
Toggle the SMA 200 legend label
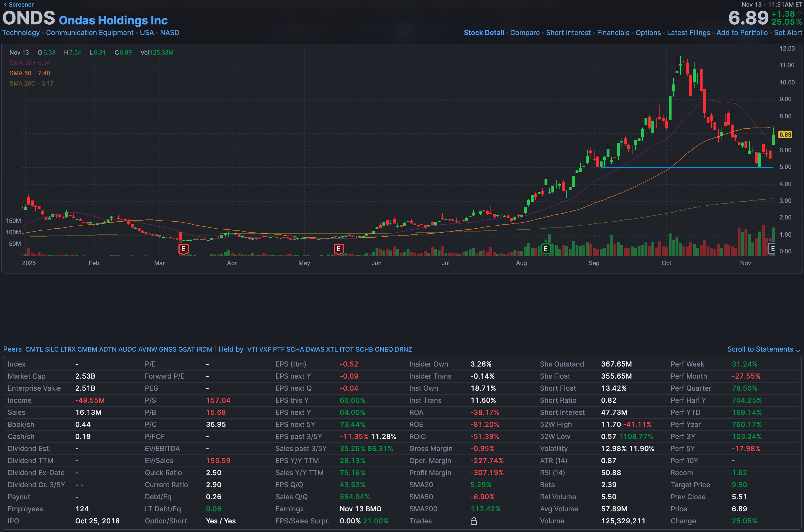(22, 84)
